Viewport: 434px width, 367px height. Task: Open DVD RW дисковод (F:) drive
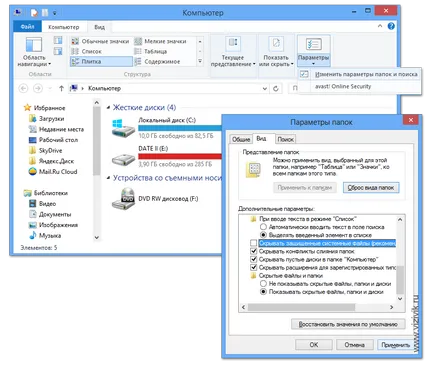(155, 199)
